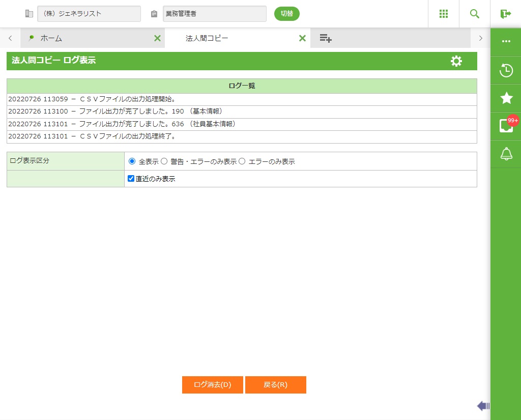Click the 戻る(R) button
This screenshot has width=521, height=420.
point(275,385)
